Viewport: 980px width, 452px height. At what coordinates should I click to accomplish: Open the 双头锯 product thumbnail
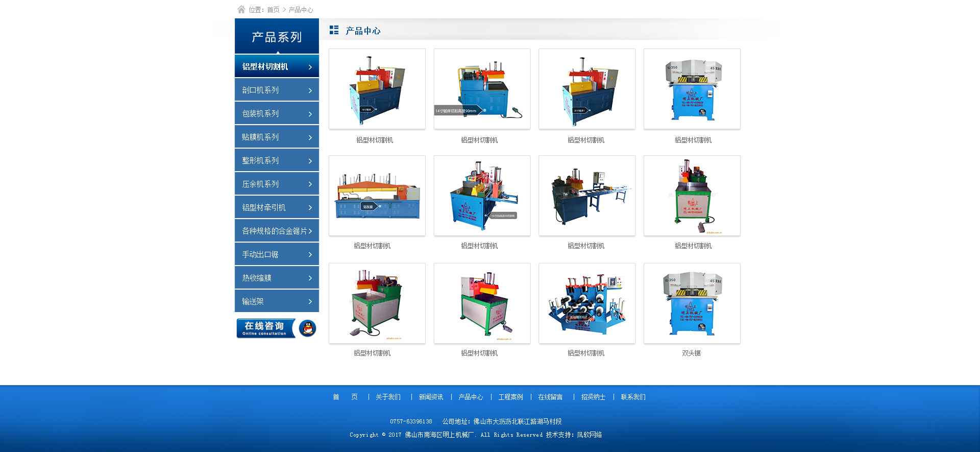pos(692,303)
